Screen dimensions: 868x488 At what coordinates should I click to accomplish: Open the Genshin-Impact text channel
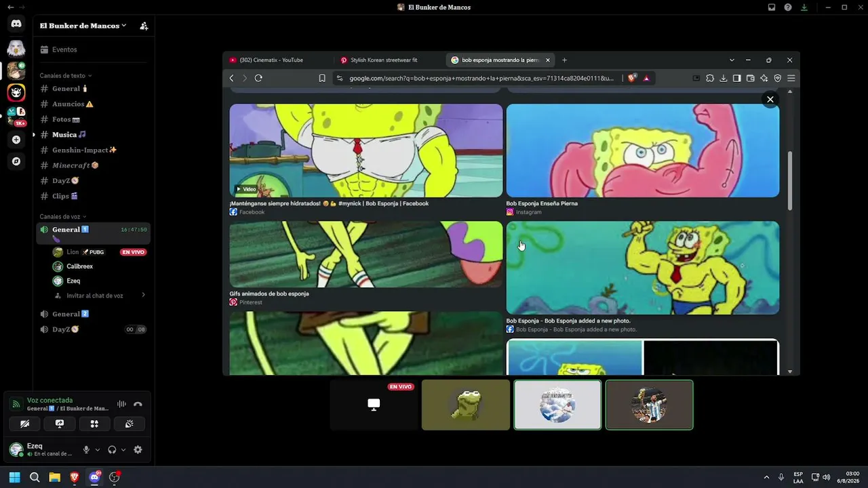point(94,150)
